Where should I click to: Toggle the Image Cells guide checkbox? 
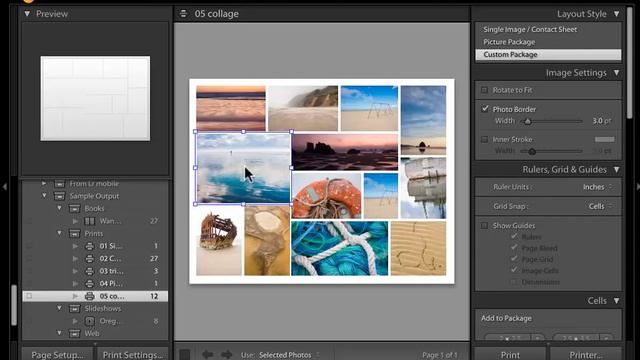514,270
